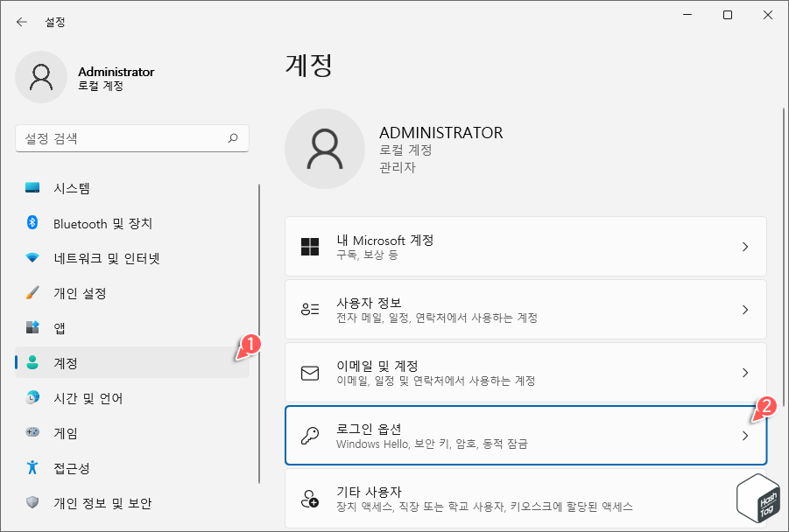Open Bluetooth 및 장치 settings
The width and height of the screenshot is (789, 532).
click(x=32, y=223)
